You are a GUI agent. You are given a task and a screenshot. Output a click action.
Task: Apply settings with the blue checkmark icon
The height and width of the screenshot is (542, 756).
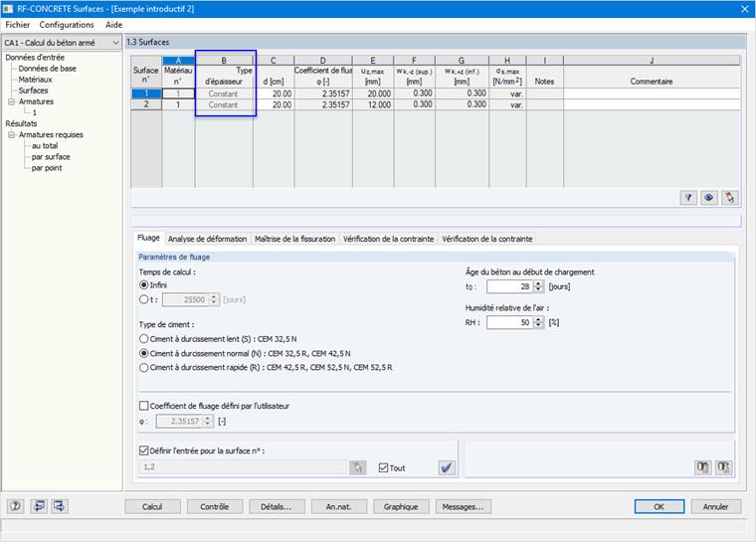[x=447, y=467]
